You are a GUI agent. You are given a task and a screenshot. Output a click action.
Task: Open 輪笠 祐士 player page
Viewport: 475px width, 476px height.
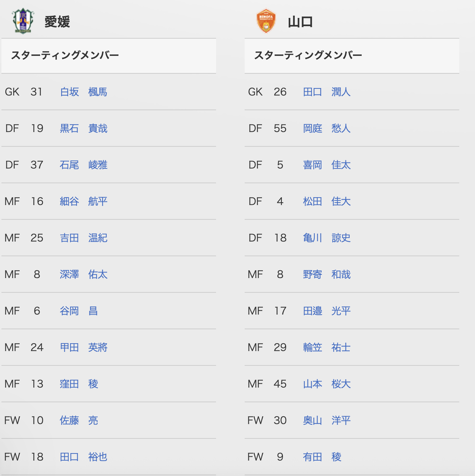point(327,348)
